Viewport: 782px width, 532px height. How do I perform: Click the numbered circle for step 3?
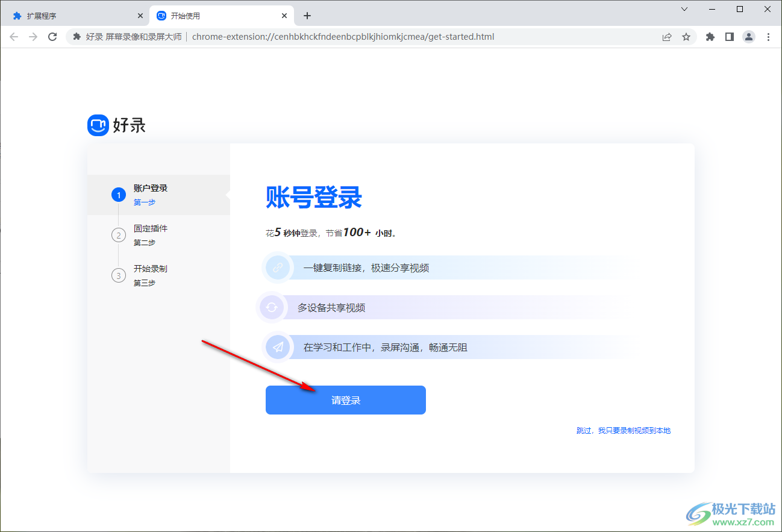(x=119, y=275)
